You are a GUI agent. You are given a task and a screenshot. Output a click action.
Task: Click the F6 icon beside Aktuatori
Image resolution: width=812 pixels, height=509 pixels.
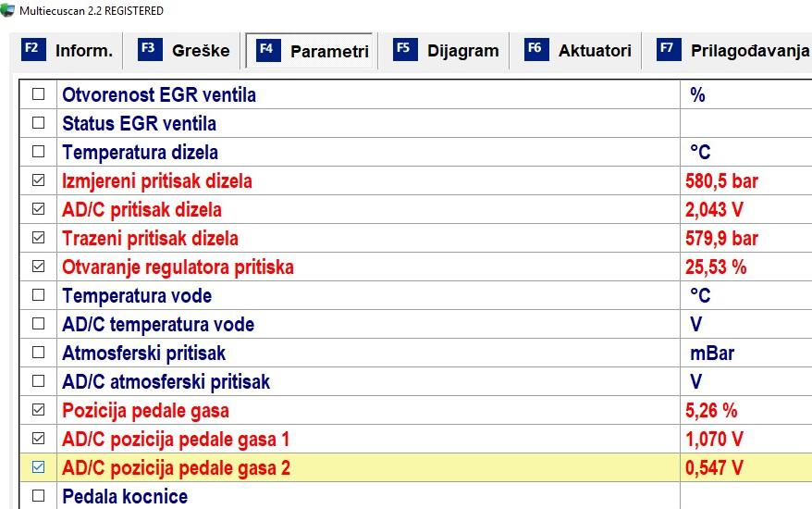(536, 50)
